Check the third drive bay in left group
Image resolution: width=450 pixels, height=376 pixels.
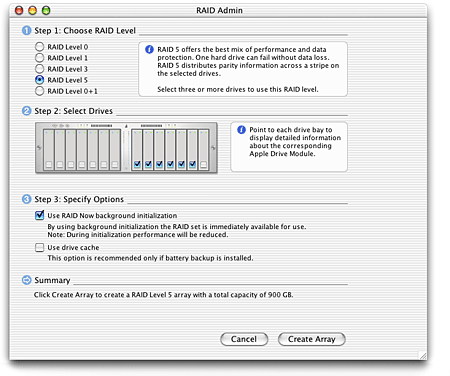[71, 164]
